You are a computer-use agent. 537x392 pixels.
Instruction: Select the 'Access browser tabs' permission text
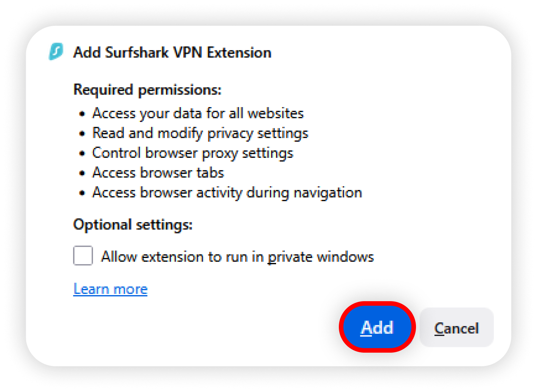click(158, 173)
